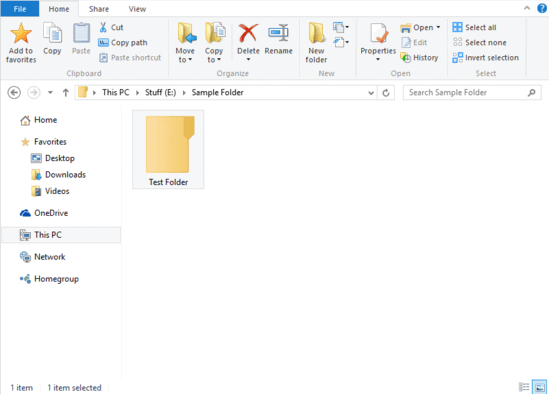Select Network in the navigation pane
549x394 pixels.
click(42, 257)
